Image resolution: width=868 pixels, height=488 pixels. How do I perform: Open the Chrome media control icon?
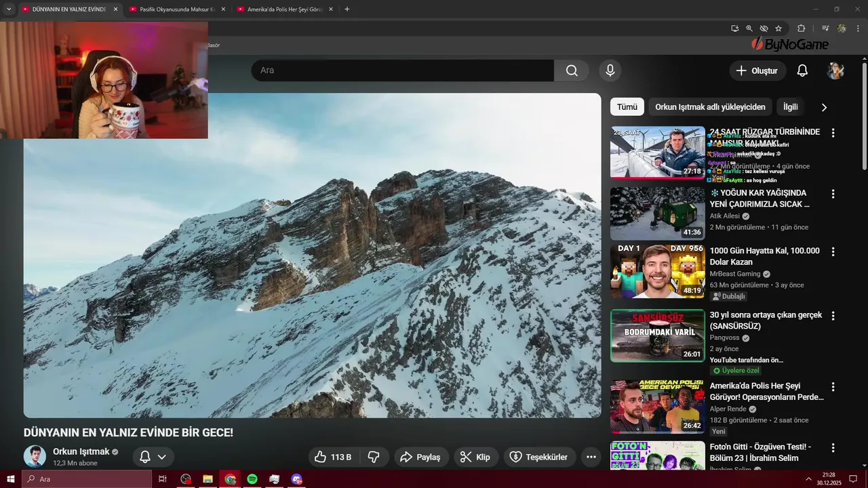(x=825, y=28)
